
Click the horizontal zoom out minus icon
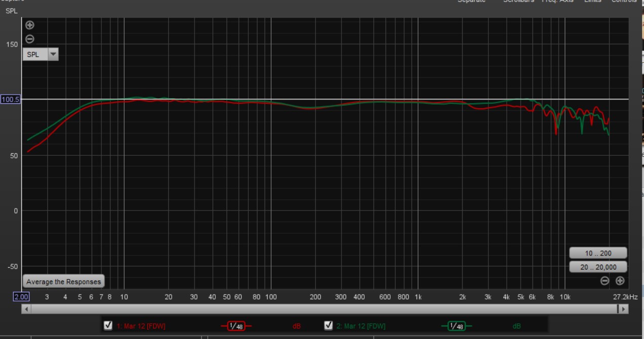point(604,281)
